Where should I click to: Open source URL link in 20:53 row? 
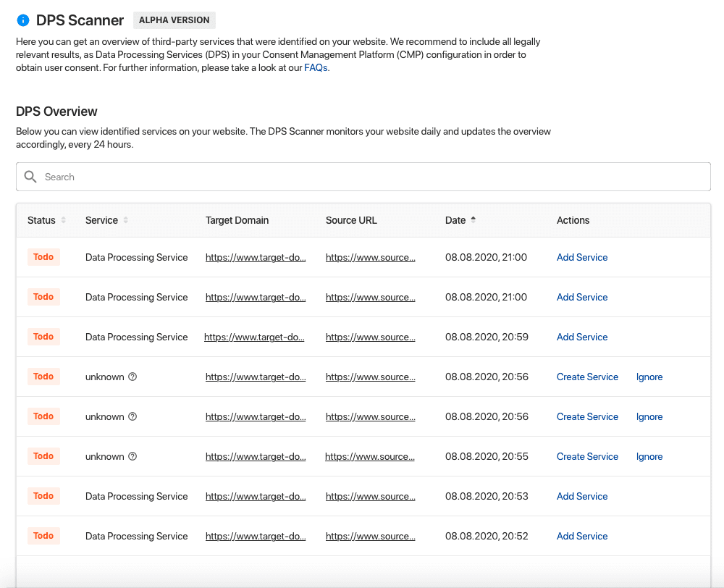[x=370, y=496]
